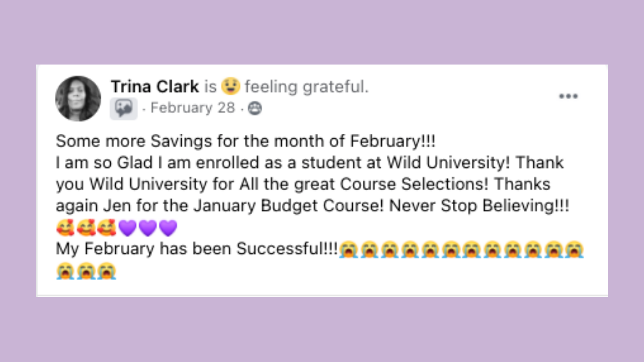Click the last crying emoji on the final line
Image resolution: width=644 pixels, height=362 pixels.
[107, 271]
